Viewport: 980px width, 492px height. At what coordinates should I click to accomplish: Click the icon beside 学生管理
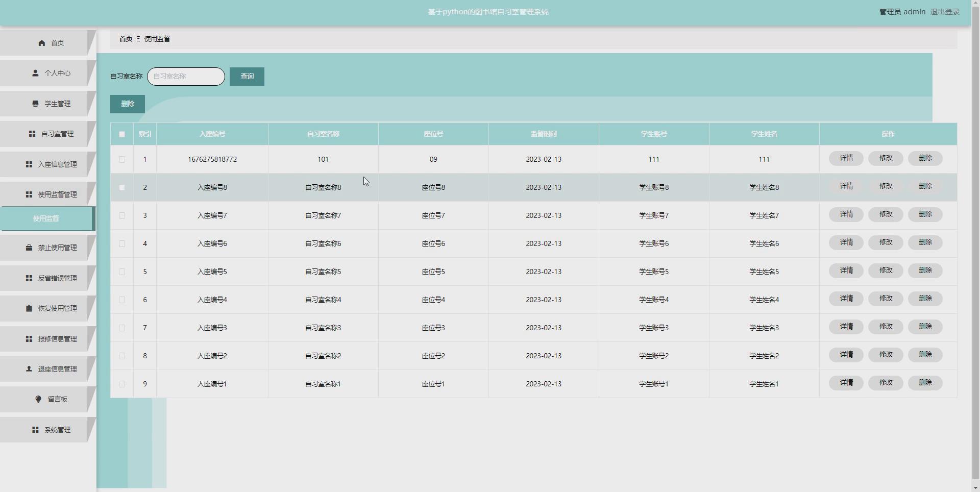coord(35,104)
